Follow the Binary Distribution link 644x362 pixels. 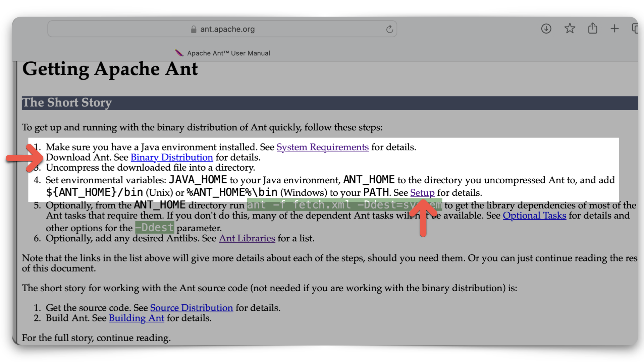(172, 157)
